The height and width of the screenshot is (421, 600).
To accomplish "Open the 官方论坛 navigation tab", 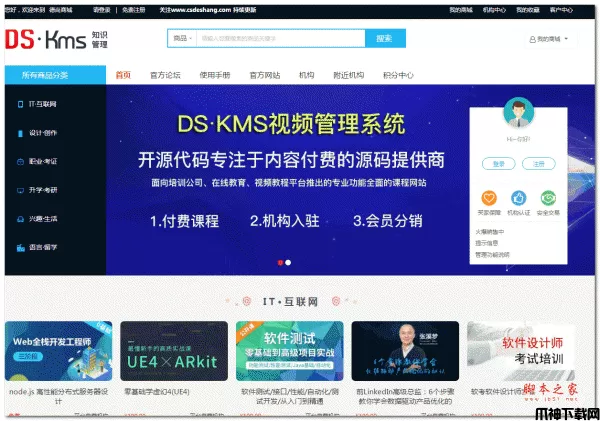I will point(165,75).
